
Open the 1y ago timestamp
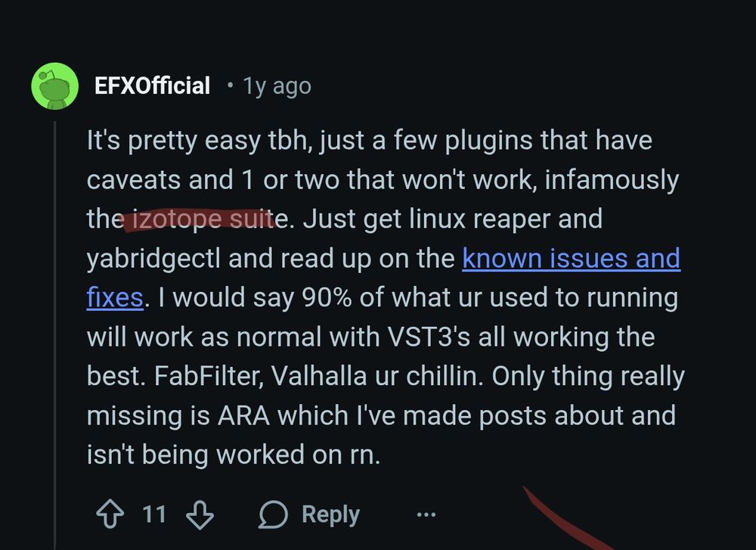point(275,85)
